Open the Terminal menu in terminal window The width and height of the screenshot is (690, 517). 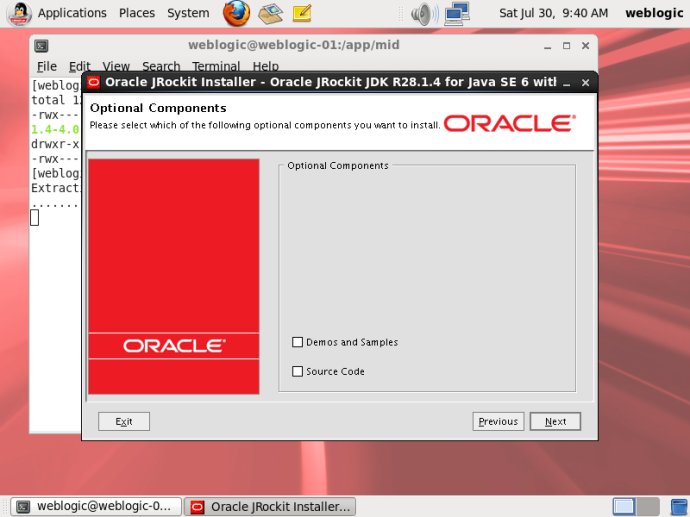point(216,66)
